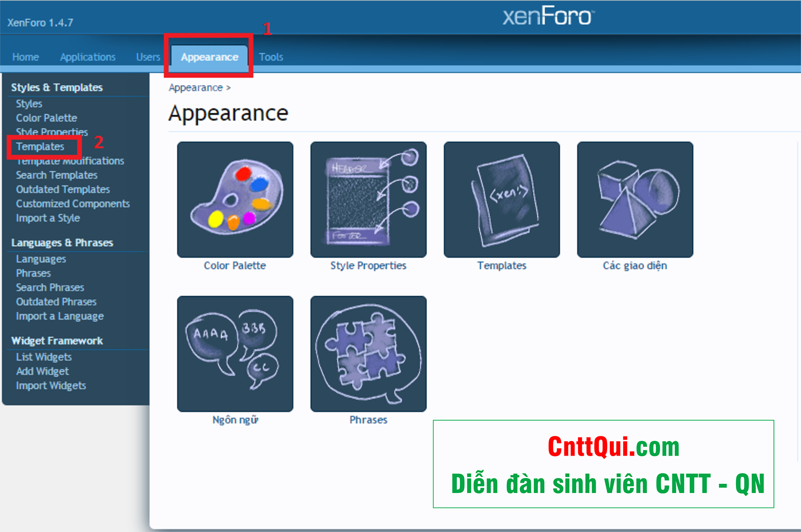Switch to the Tools tab
The height and width of the screenshot is (532, 801).
(x=271, y=57)
